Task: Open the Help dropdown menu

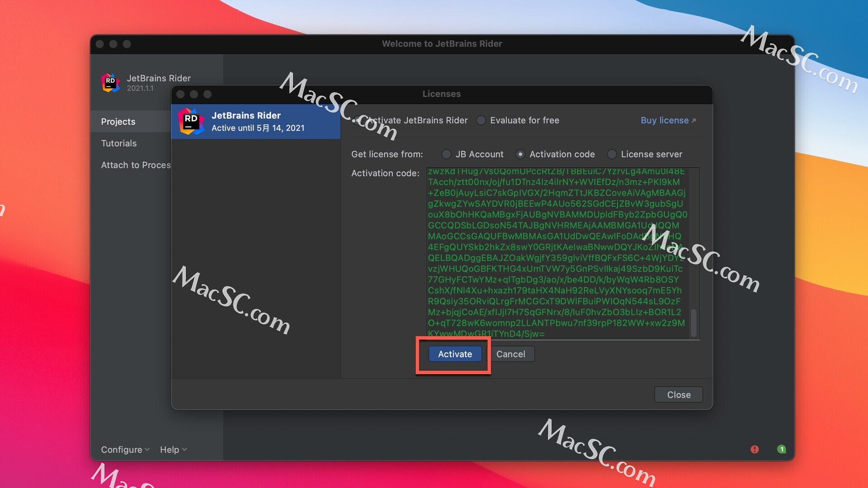Action: 173,450
